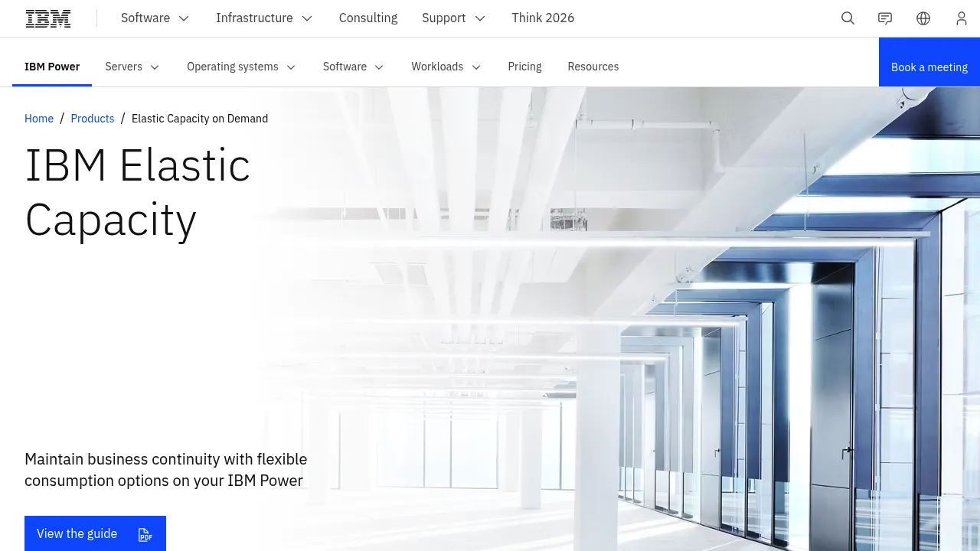Screen dimensions: 980x551
Task: Open the Workloads dropdown
Action: pos(446,67)
